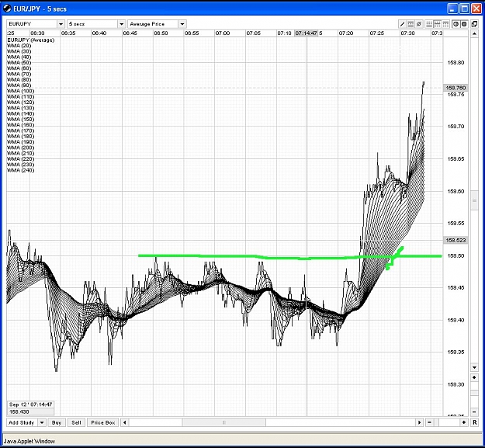The image size is (485, 448).
Task: Click the 07:00 time axis label
Action: tap(223, 33)
